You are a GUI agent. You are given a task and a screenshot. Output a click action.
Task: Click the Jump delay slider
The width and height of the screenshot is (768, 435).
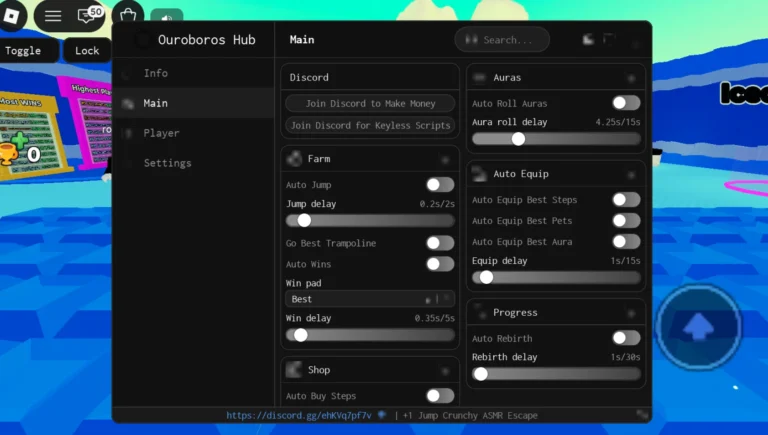370,220
